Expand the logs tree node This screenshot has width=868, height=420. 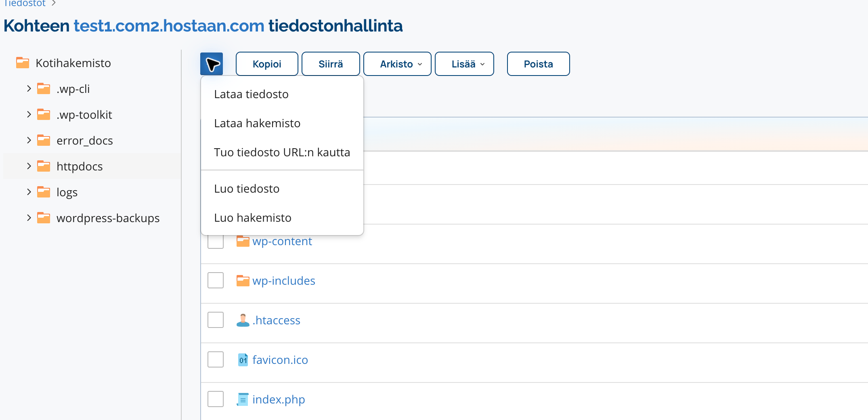pyautogui.click(x=29, y=192)
